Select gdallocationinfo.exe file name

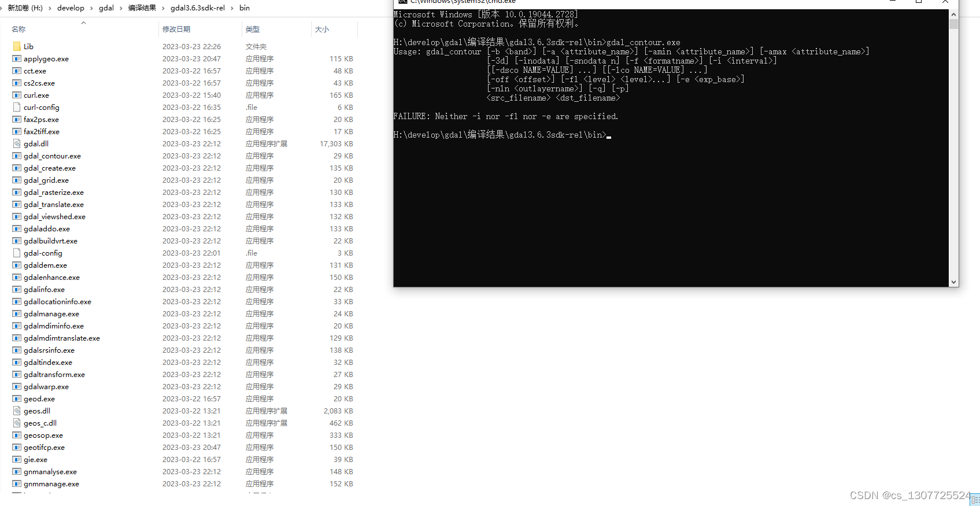(x=57, y=302)
